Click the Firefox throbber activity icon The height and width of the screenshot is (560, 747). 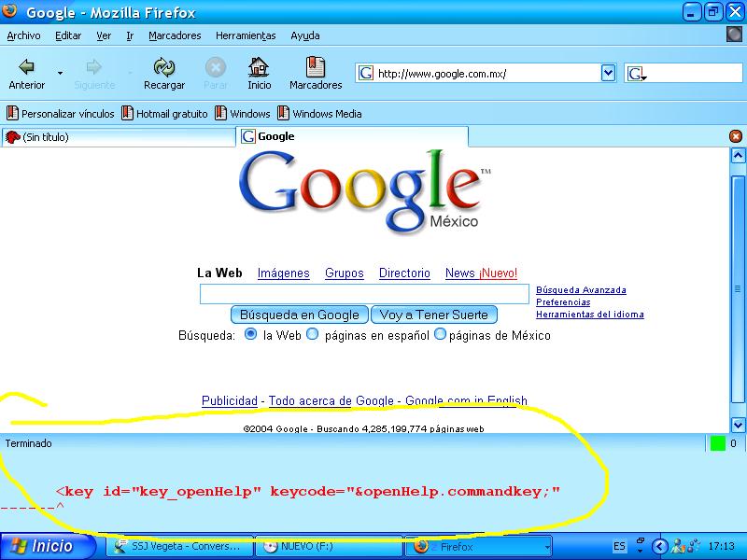click(734, 35)
